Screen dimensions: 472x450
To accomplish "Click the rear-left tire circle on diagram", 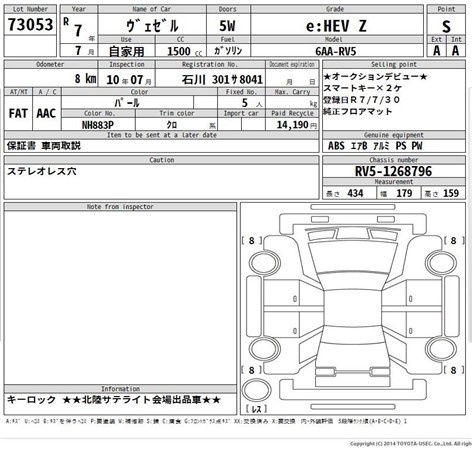I will [x=265, y=349].
